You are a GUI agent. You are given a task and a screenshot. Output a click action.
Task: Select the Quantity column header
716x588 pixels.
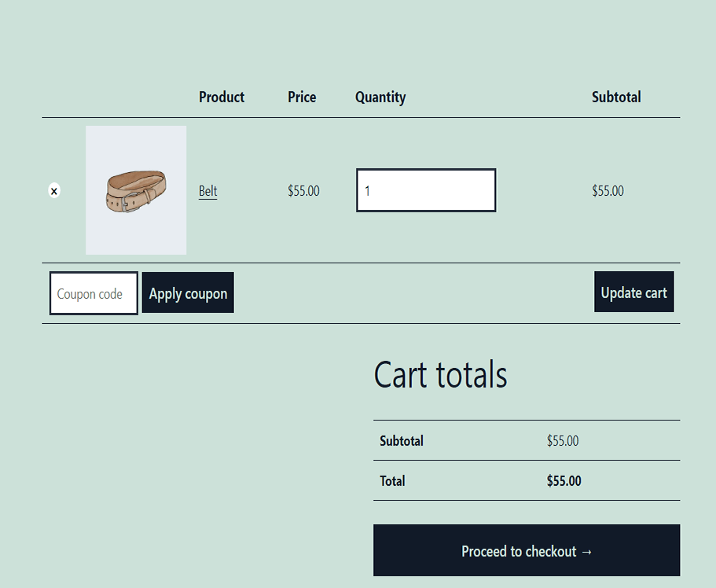tap(380, 97)
